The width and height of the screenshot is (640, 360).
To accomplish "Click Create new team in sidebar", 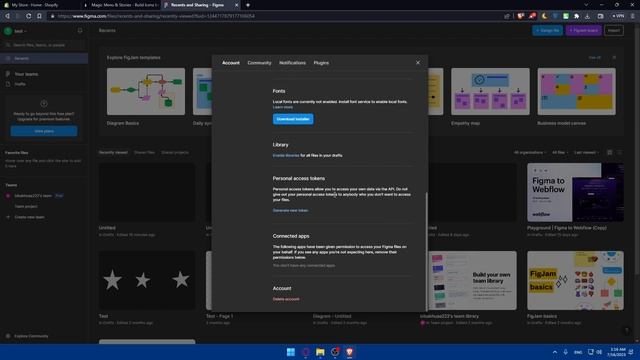I will [x=29, y=217].
